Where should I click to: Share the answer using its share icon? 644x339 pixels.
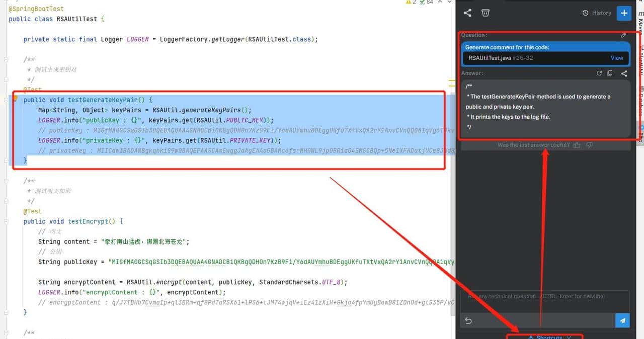[x=624, y=73]
